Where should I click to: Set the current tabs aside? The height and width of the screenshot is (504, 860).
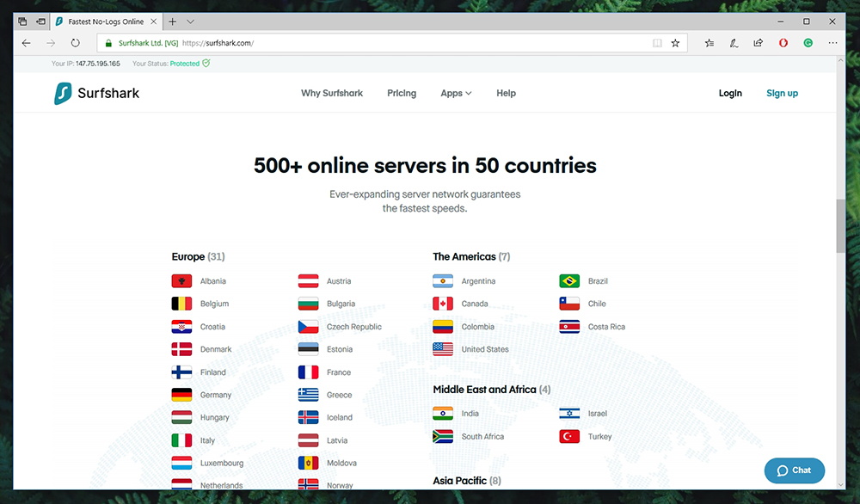(40, 22)
